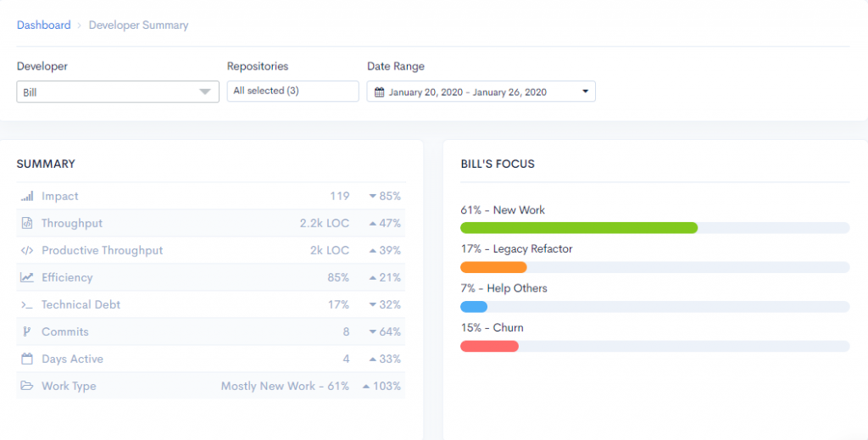Click the blue Help Others bar
The height and width of the screenshot is (440, 868).
click(474, 306)
